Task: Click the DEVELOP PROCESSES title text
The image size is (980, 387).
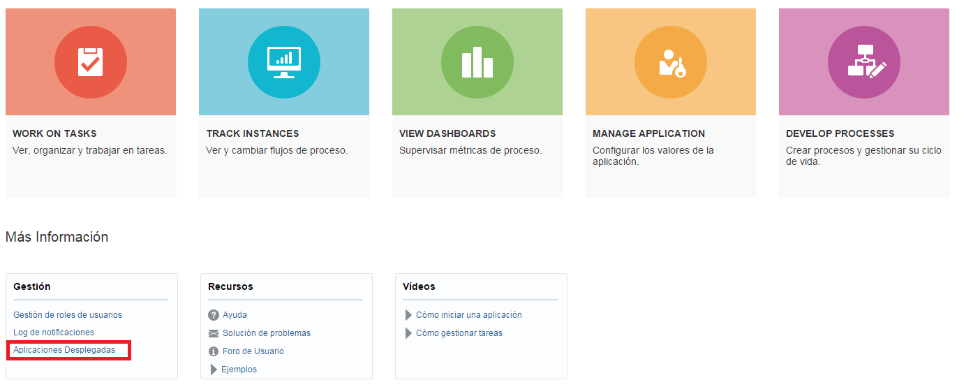Action: [840, 133]
